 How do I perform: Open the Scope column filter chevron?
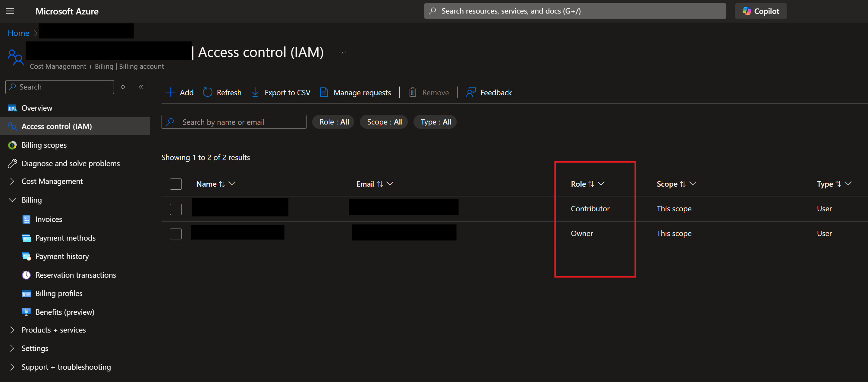(x=693, y=184)
